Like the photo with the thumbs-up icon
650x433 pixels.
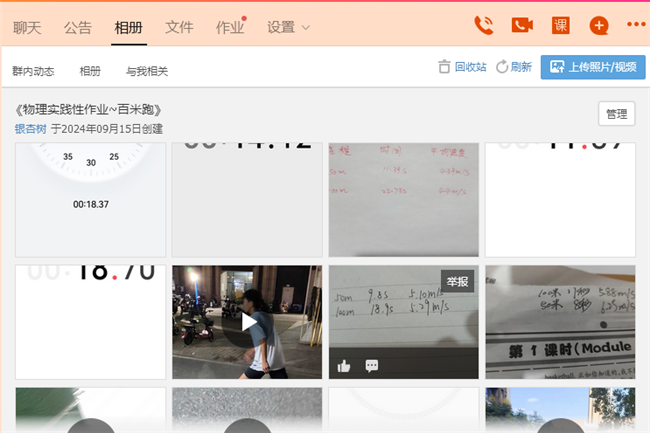(x=344, y=366)
